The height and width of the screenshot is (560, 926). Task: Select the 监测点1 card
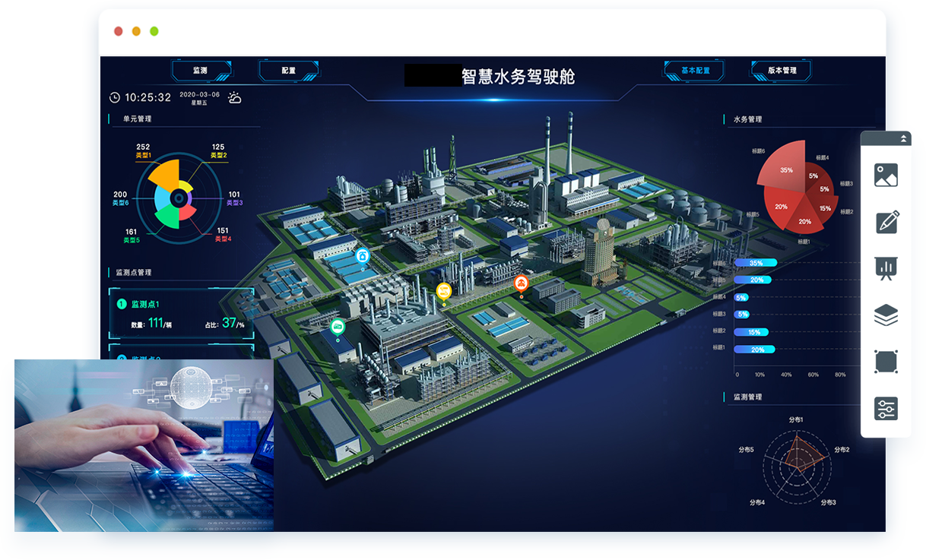(x=179, y=314)
